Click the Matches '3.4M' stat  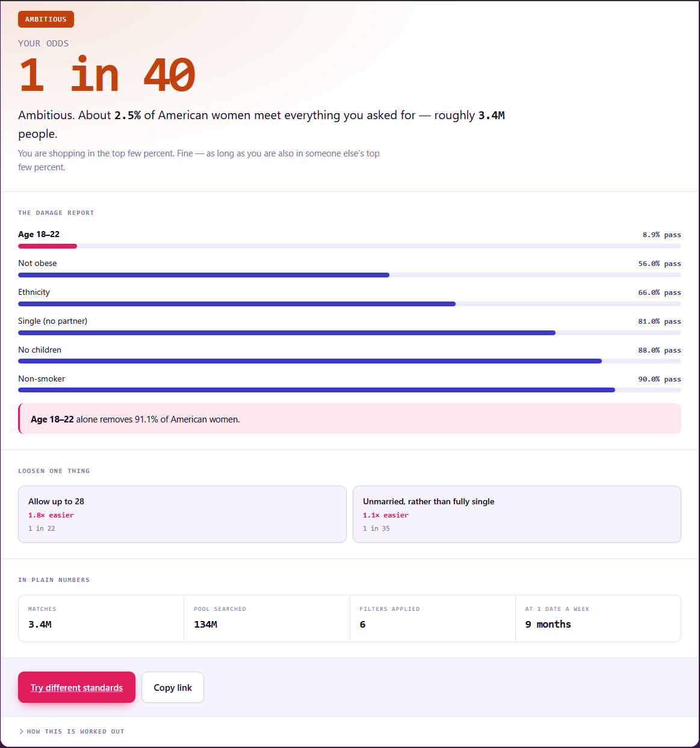40,625
